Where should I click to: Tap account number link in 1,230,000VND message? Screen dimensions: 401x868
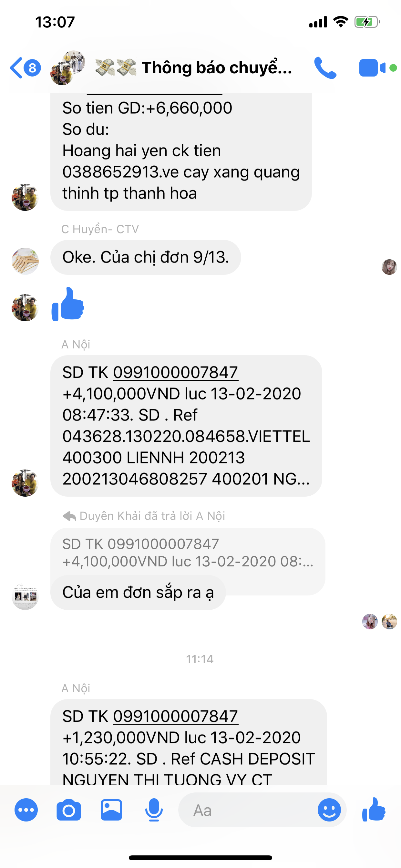[176, 716]
